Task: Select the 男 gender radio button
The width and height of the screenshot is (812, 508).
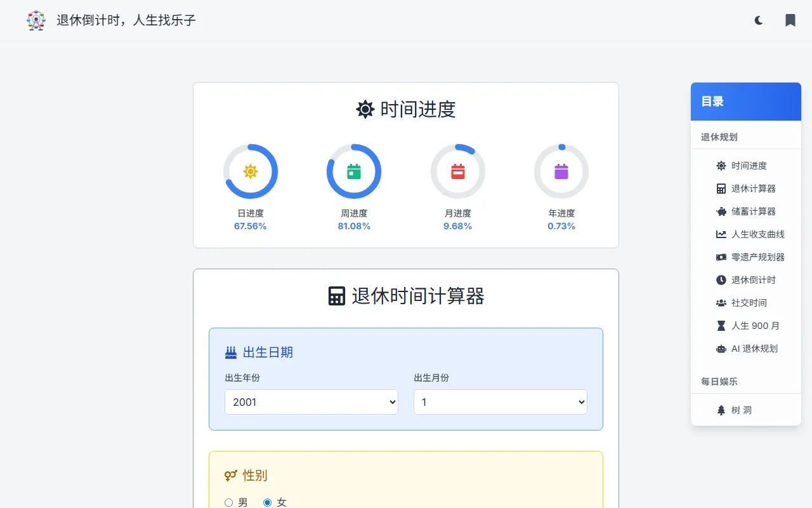Action: click(228, 502)
